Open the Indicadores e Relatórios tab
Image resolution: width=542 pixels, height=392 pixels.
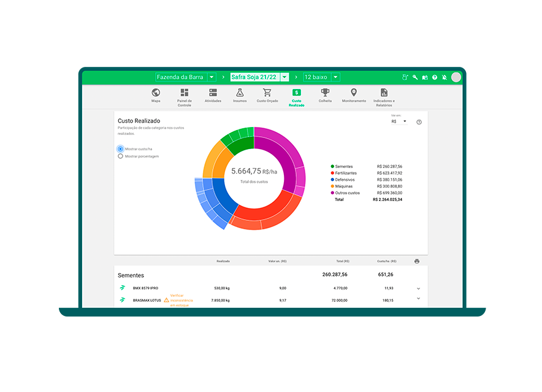tap(384, 96)
